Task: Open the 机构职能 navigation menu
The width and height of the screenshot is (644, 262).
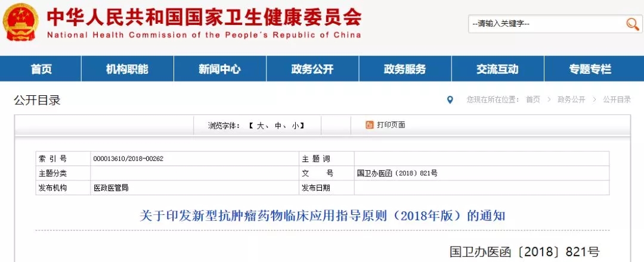Action: (128, 69)
